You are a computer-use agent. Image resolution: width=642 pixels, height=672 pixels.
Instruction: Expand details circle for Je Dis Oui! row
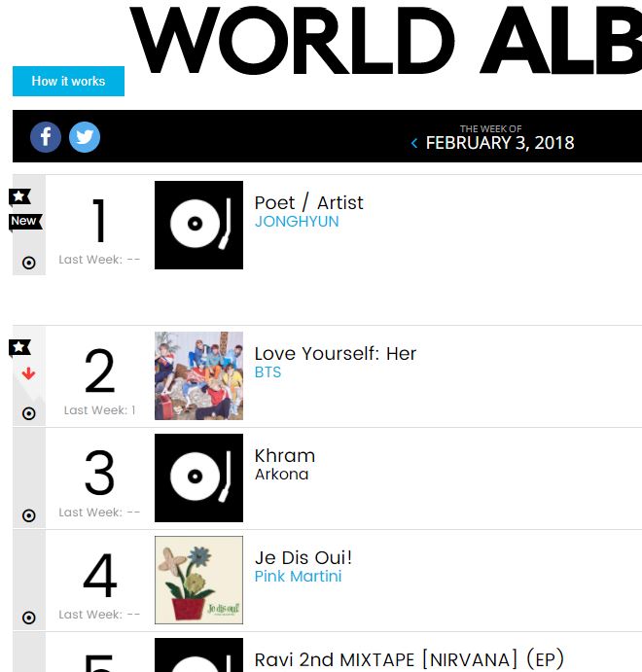[29, 618]
